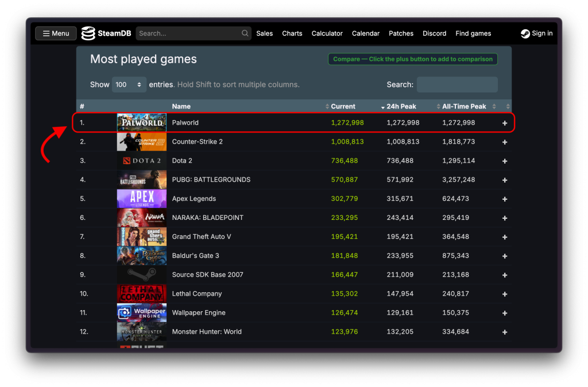588x387 pixels.
Task: Click Palworld's current players 1,272,998
Action: (x=347, y=123)
